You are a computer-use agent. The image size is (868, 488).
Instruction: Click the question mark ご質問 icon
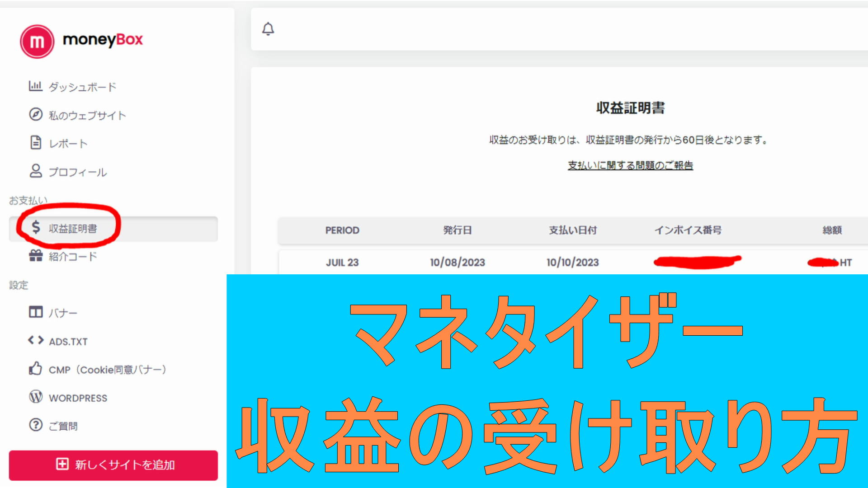coord(36,425)
